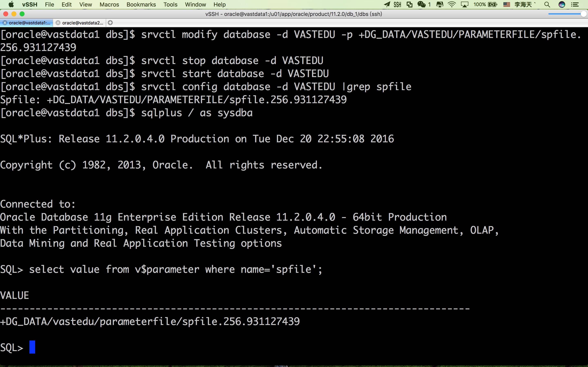Click at the SQL> prompt cursor
Image resolution: width=588 pixels, height=367 pixels.
pyautogui.click(x=32, y=347)
